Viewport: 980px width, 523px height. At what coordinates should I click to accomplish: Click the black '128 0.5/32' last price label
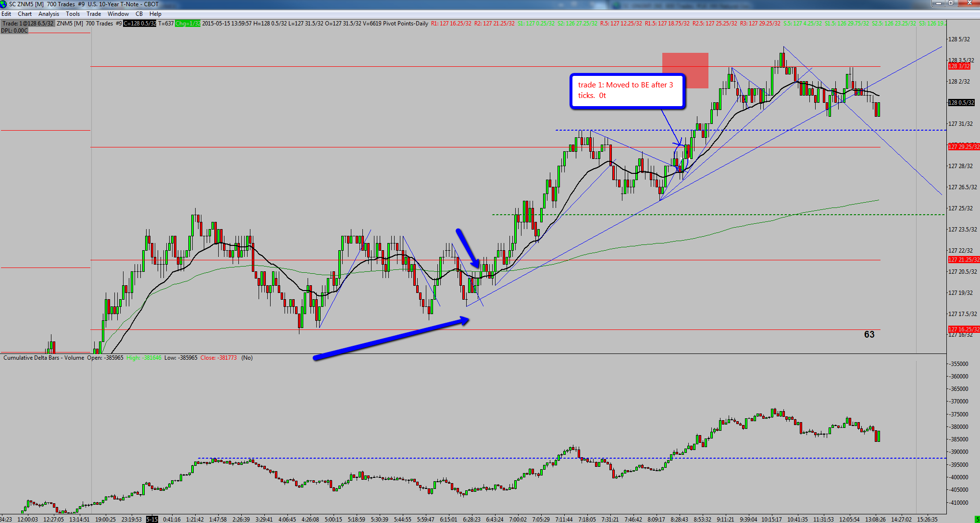[x=961, y=103]
